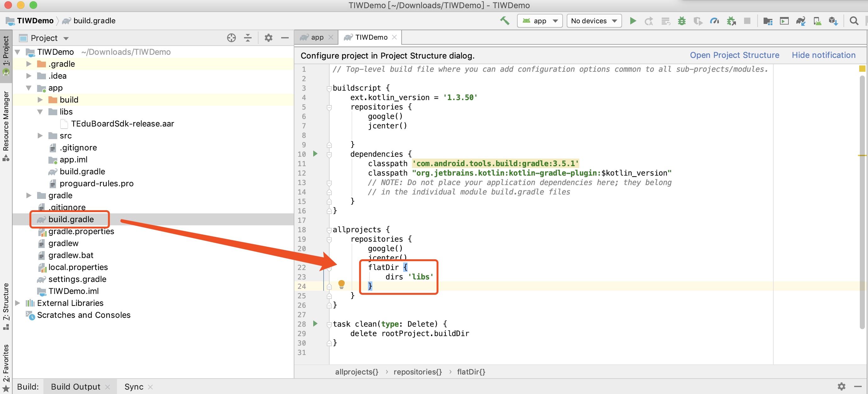Image resolution: width=868 pixels, height=394 pixels.
Task: Click the run gutter arrow on line 28
Action: [315, 324]
